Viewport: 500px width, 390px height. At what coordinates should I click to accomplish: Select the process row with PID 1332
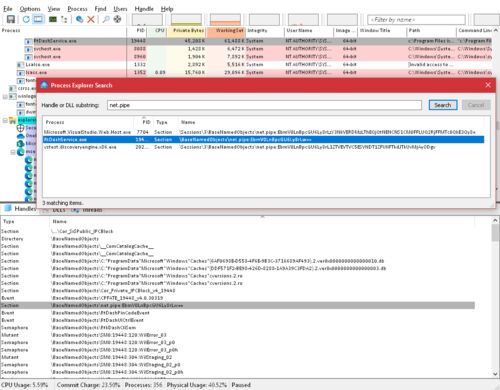coord(246,64)
